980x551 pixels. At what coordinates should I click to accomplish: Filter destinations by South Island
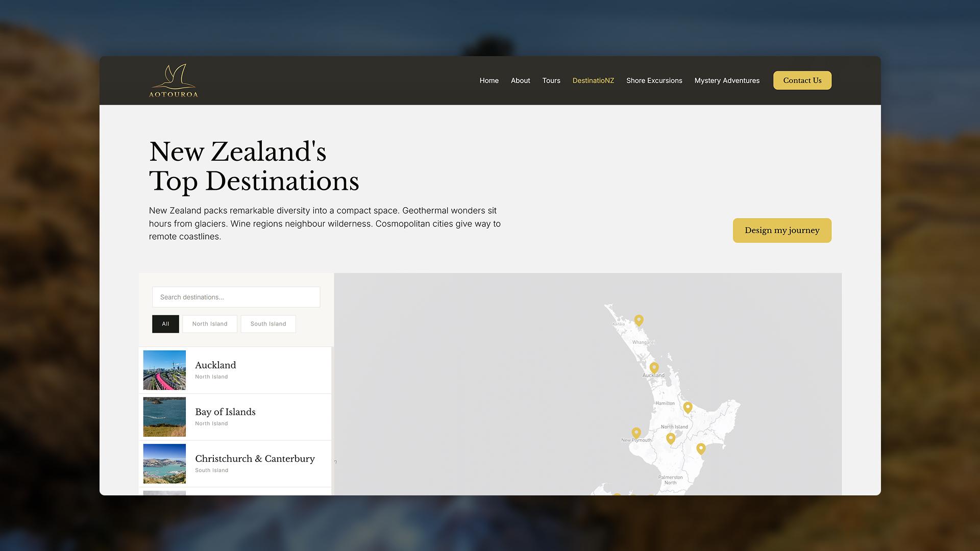pos(268,324)
